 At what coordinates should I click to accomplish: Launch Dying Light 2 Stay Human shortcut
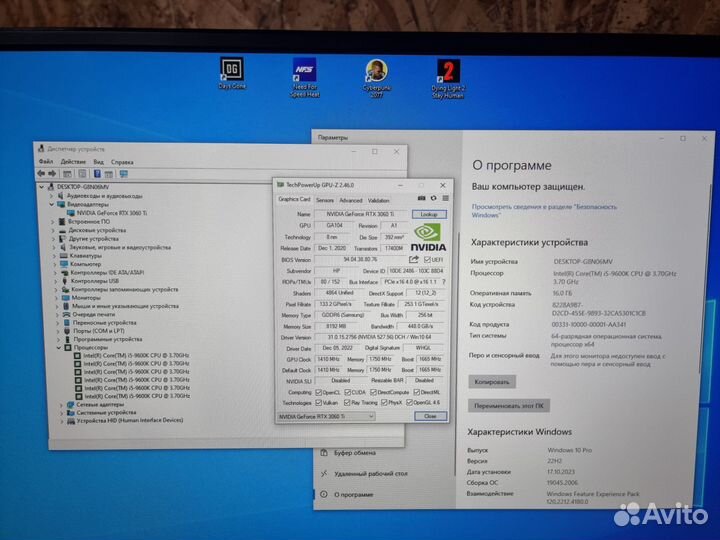[x=448, y=79]
